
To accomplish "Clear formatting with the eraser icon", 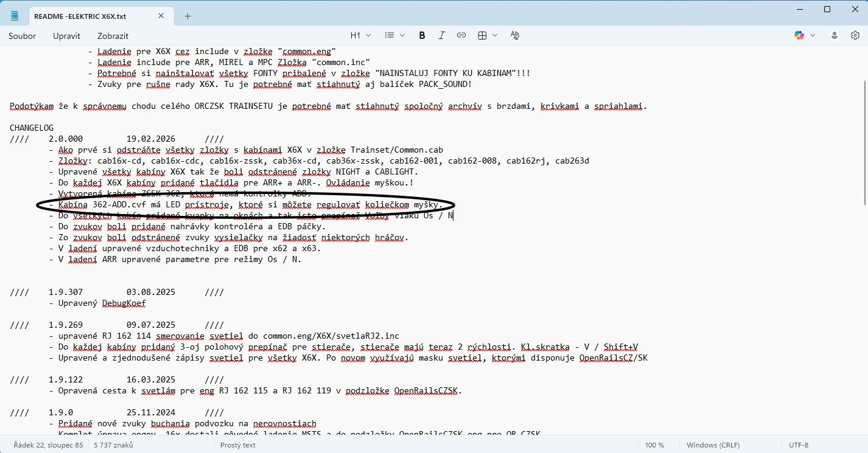I will click(515, 36).
